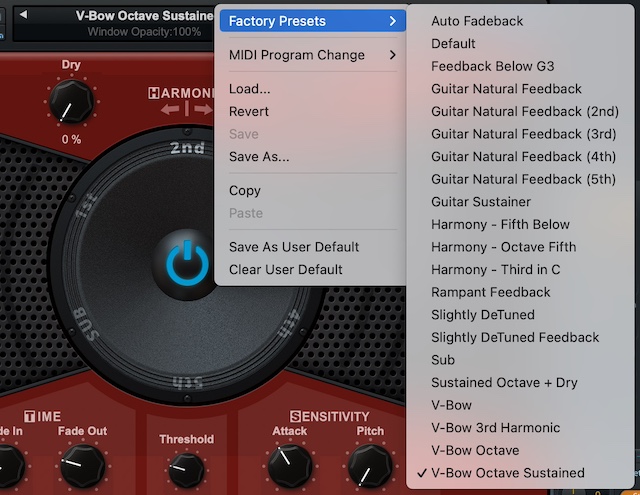The width and height of the screenshot is (640, 495).
Task: Toggle the blue power button on speaker
Action: click(187, 263)
